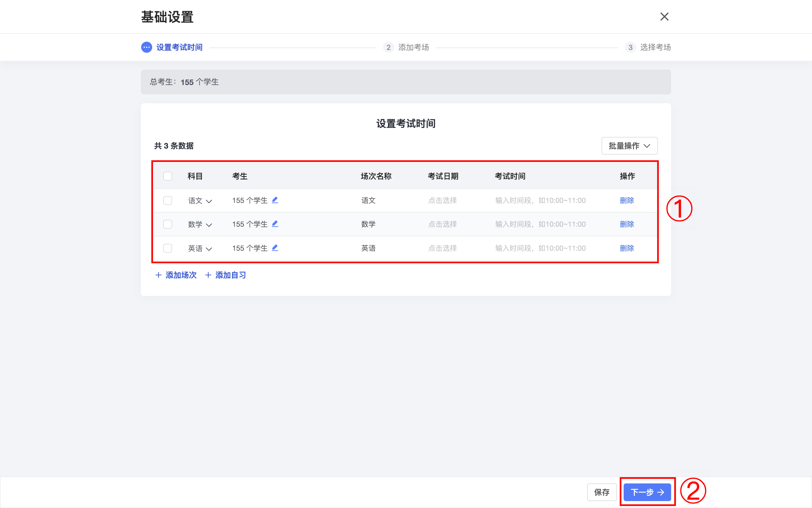Edit students for 语文 row pencil icon
The width and height of the screenshot is (812, 508).
[275, 200]
